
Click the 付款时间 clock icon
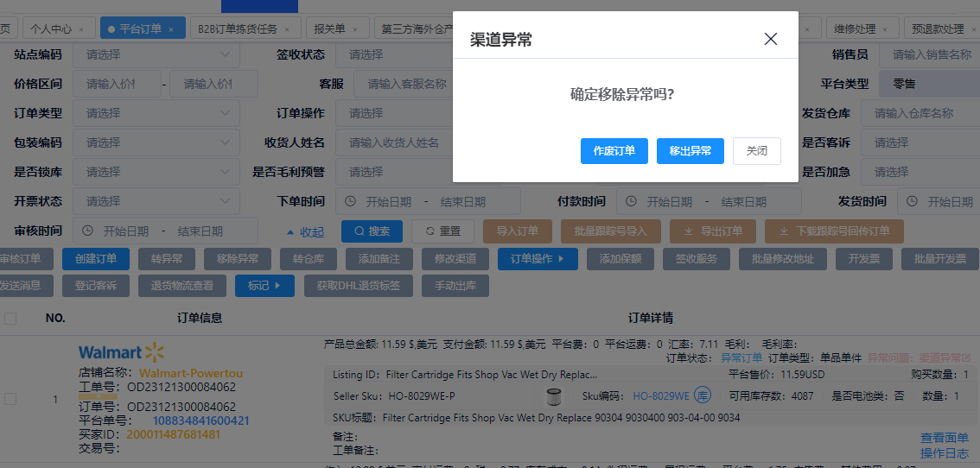pyautogui.click(x=632, y=201)
